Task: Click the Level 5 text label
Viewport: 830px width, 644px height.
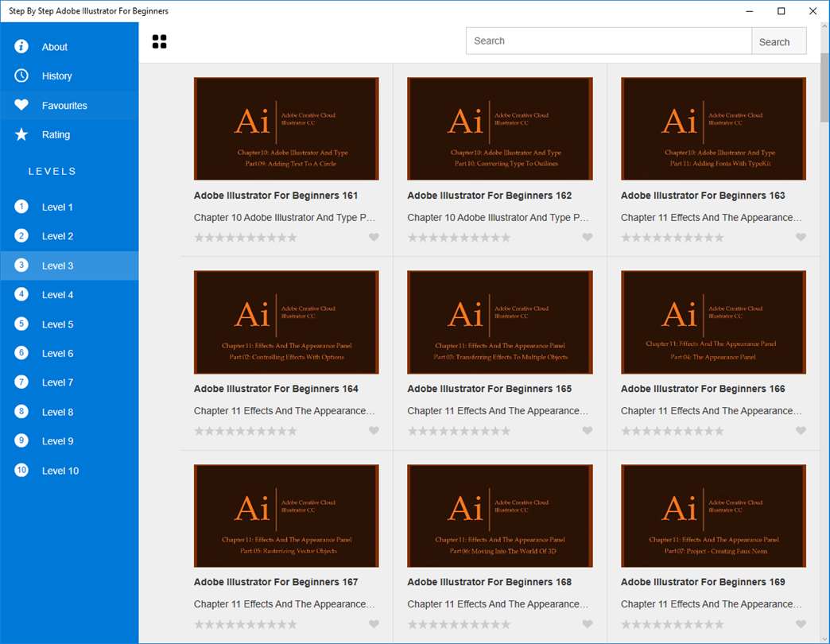Action: 58,324
